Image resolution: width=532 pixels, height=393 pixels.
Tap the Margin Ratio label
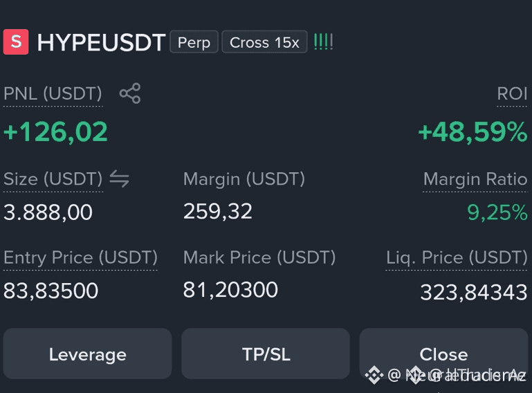(x=475, y=179)
